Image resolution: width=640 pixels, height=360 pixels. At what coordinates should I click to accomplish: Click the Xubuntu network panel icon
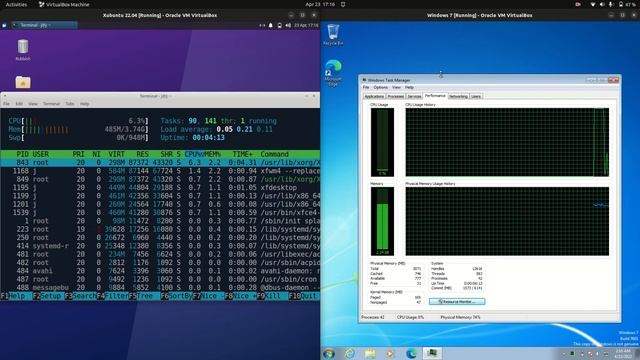point(262,25)
